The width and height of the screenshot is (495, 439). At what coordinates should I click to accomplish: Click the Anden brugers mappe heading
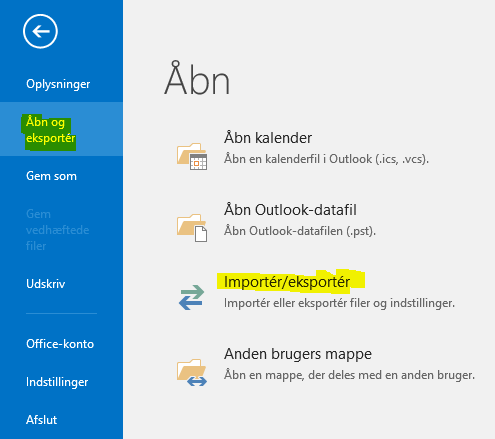[298, 354]
